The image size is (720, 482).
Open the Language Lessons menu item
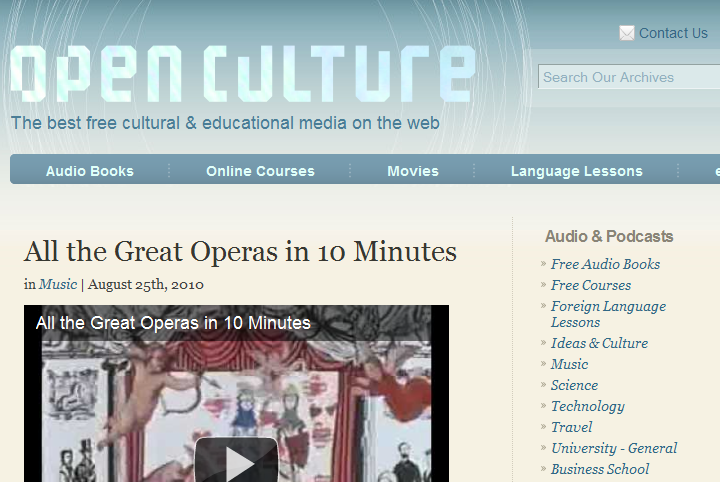pyautogui.click(x=577, y=171)
